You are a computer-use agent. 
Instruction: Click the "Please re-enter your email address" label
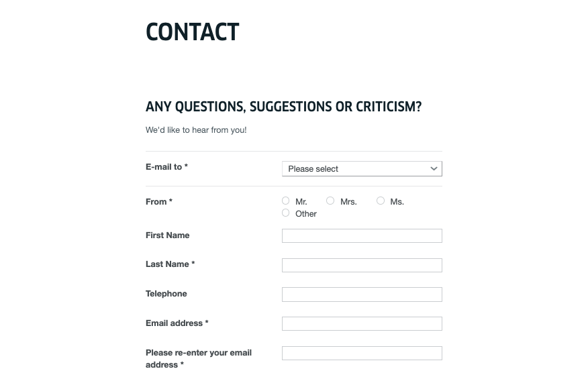pyautogui.click(x=199, y=358)
